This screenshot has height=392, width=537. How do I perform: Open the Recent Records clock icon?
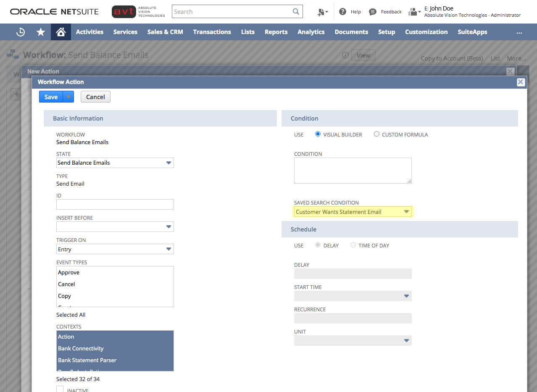coord(20,32)
